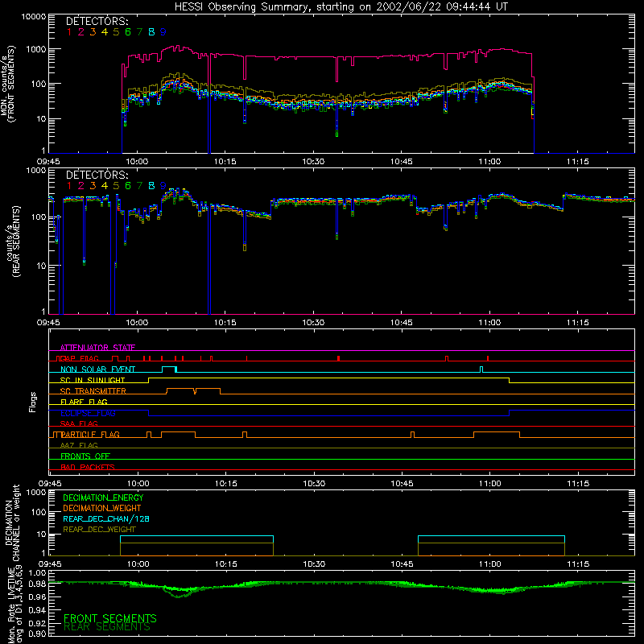Click yellow detector number 4 in front segments legend
The width and height of the screenshot is (644, 644).
105,32
